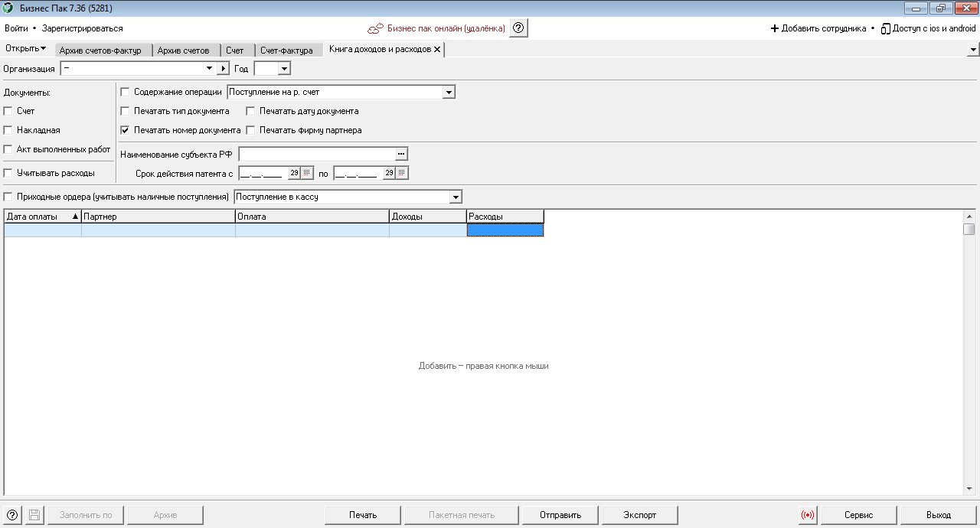Click the red broadcast signal icon
This screenshot has height=528, width=980.
pyautogui.click(x=808, y=515)
